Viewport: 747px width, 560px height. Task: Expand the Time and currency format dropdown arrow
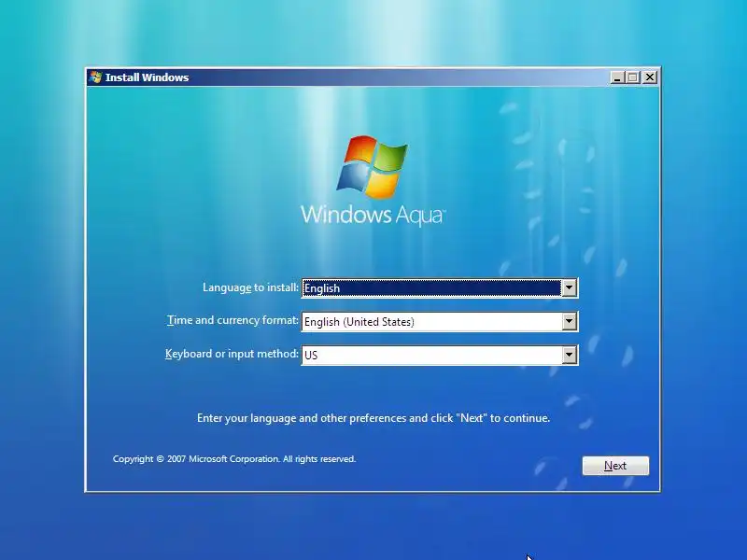pos(570,321)
